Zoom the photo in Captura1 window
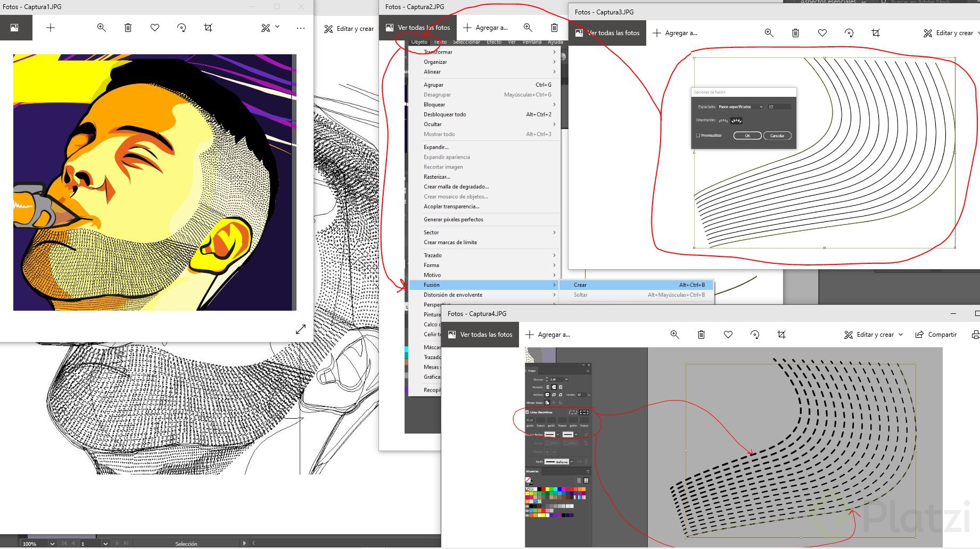 point(101,28)
